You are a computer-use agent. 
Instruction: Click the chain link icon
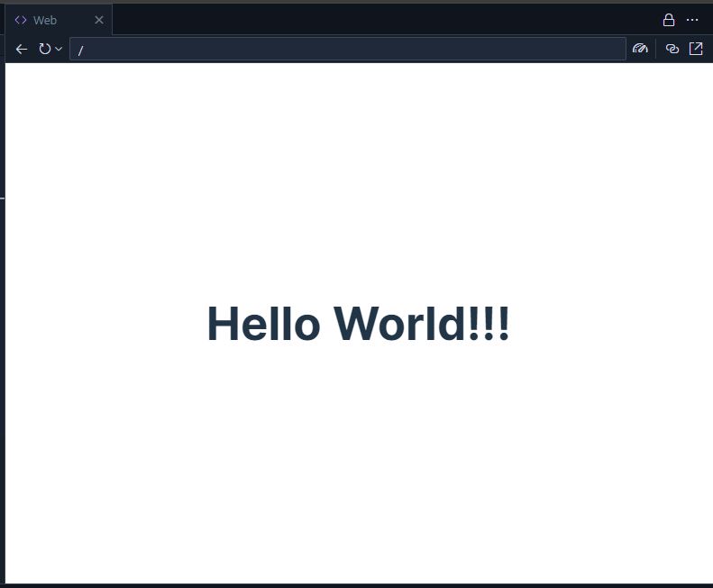tap(672, 49)
